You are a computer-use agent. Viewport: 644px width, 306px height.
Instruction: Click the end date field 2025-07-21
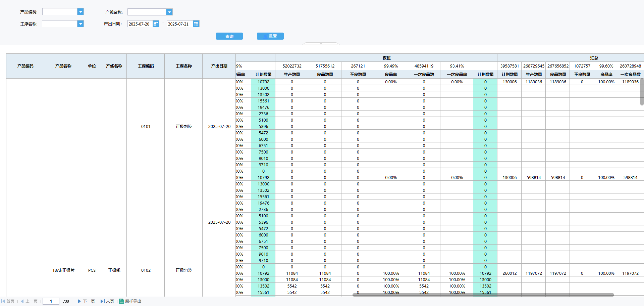(179, 24)
